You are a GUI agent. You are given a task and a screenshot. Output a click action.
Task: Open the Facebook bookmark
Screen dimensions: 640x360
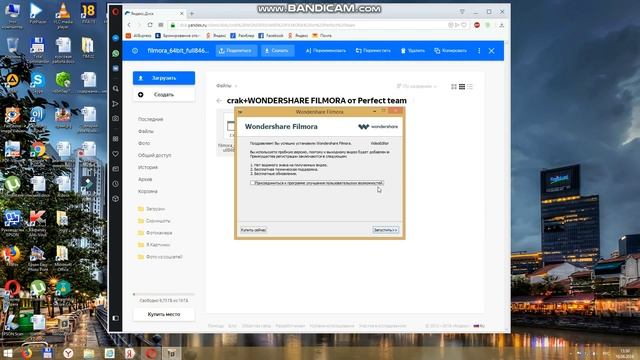click(271, 36)
